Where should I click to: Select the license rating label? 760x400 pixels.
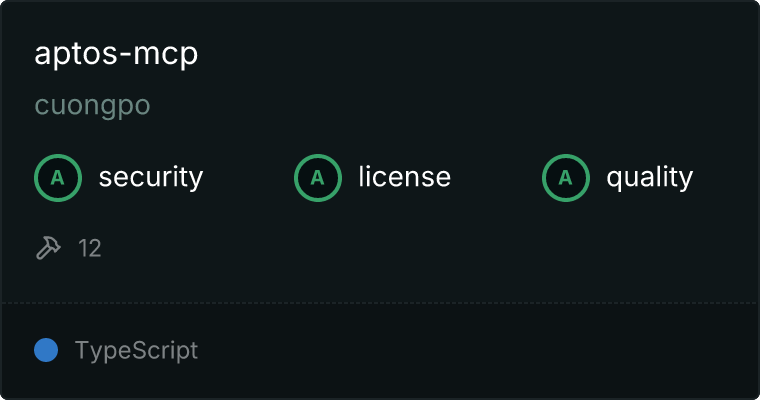click(405, 176)
